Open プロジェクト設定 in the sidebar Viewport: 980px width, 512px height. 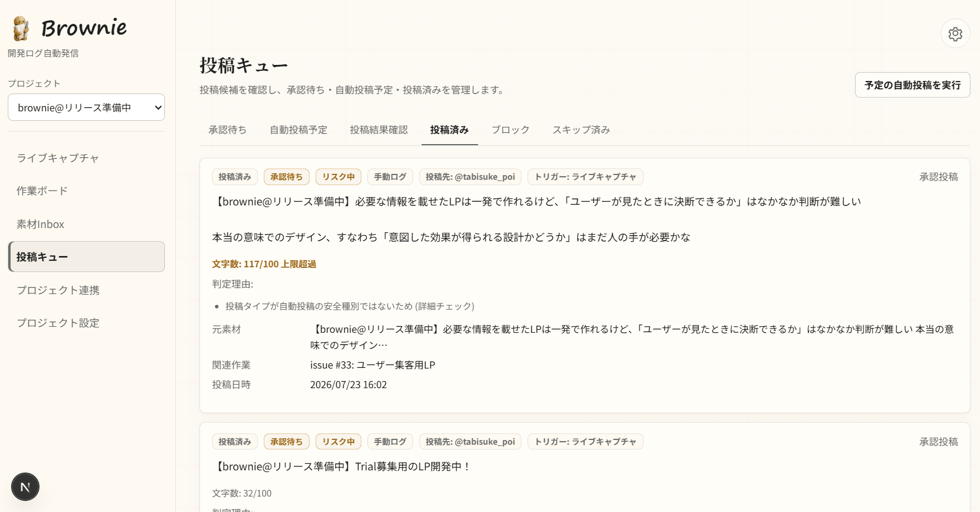86,323
